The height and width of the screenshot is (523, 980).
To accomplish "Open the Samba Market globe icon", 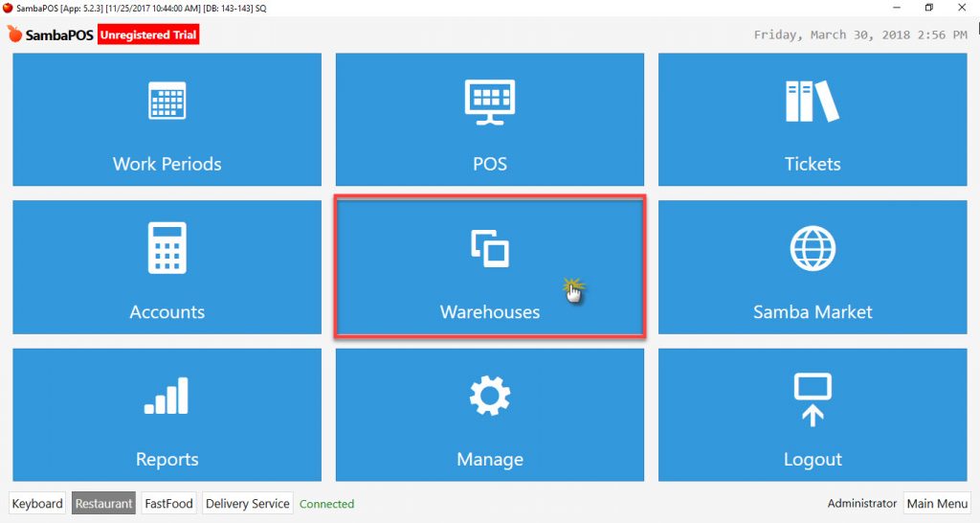I will click(x=813, y=248).
